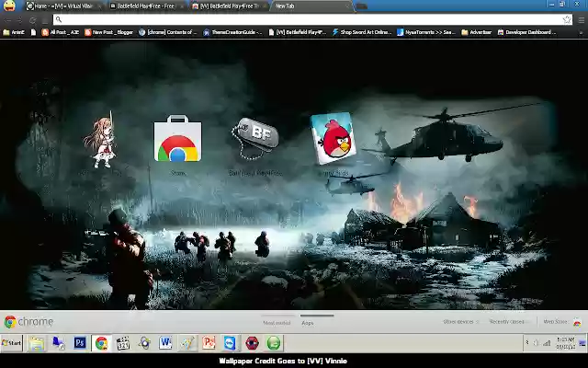The width and height of the screenshot is (588, 368).
Task: Open Media Player Classic from the taskbar
Action: coord(122,343)
